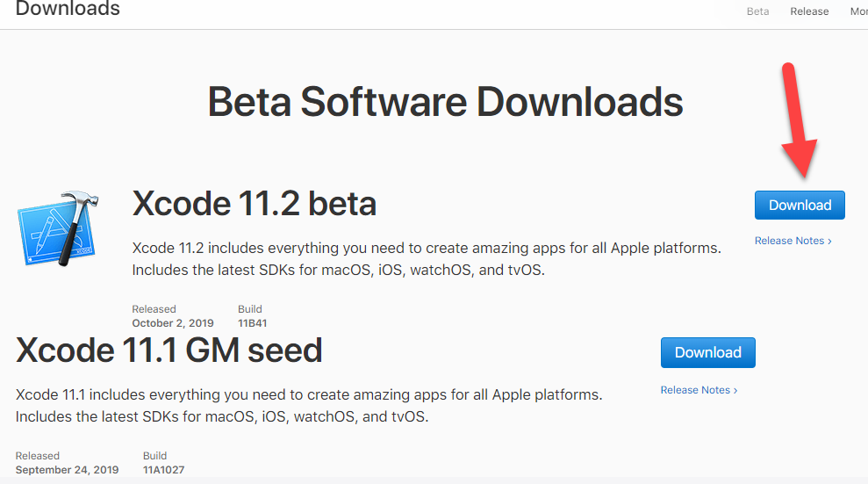Screen dimensions: 868x484
Task: Click the Xcode hammer app icon
Action: pyautogui.click(x=58, y=228)
